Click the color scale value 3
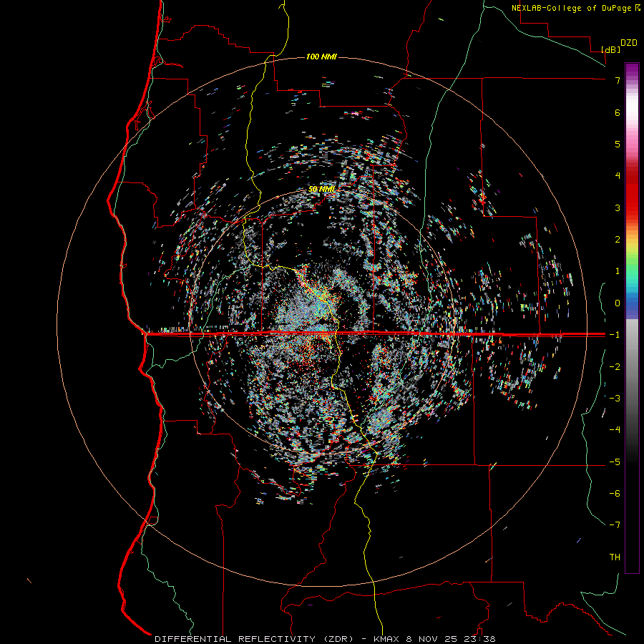Image resolution: width=644 pixels, height=644 pixels. (618, 208)
